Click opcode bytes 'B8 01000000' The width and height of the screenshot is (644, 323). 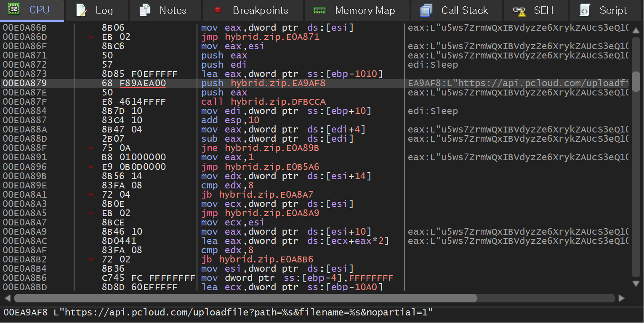pos(134,157)
